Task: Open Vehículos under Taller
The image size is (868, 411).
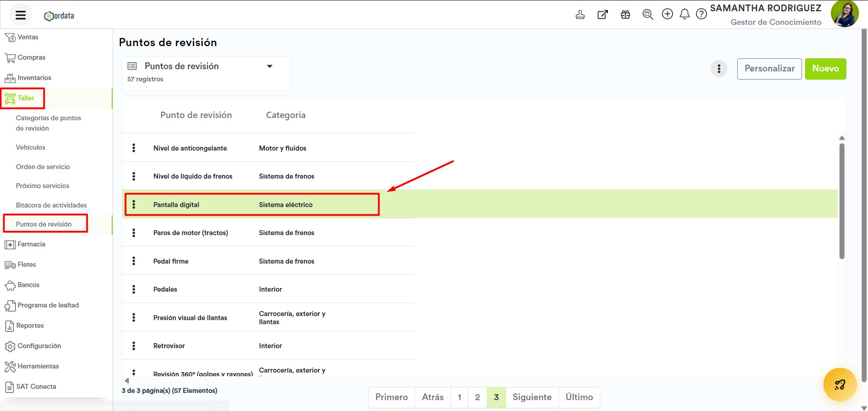Action: pyautogui.click(x=31, y=147)
